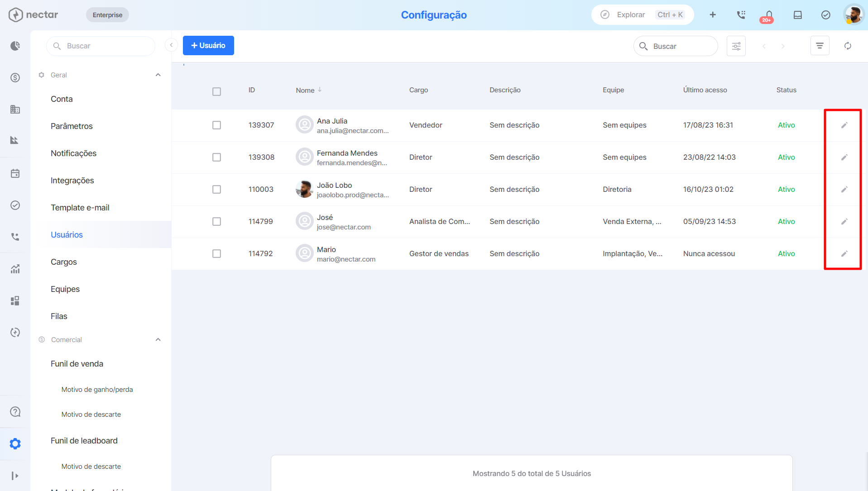Focus the sidebar Buscar search field
This screenshot has width=868, height=491.
[101, 46]
